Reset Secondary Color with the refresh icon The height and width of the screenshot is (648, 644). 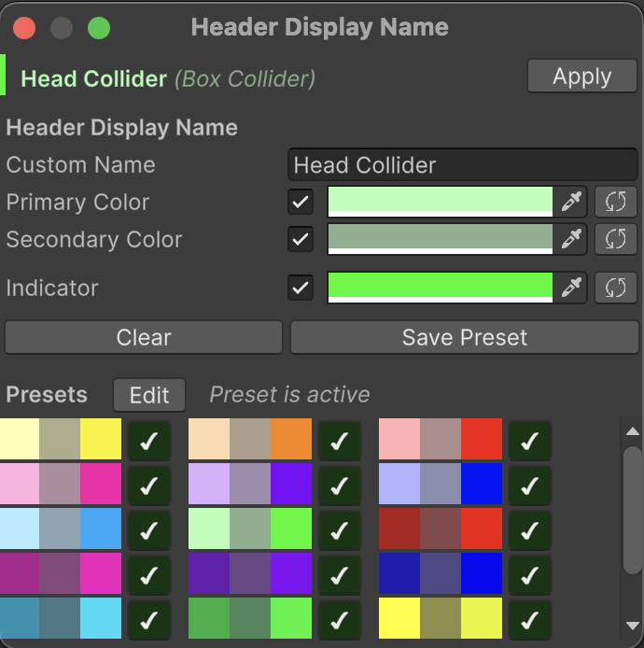click(x=615, y=239)
